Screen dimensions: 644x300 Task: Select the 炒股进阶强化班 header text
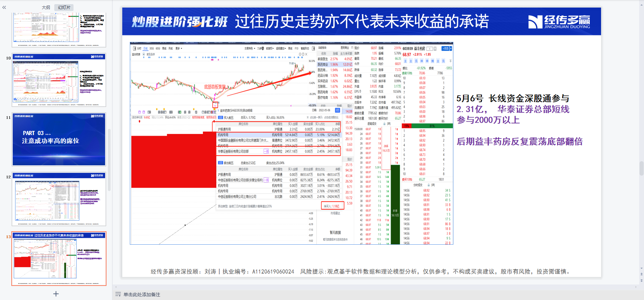pos(179,22)
